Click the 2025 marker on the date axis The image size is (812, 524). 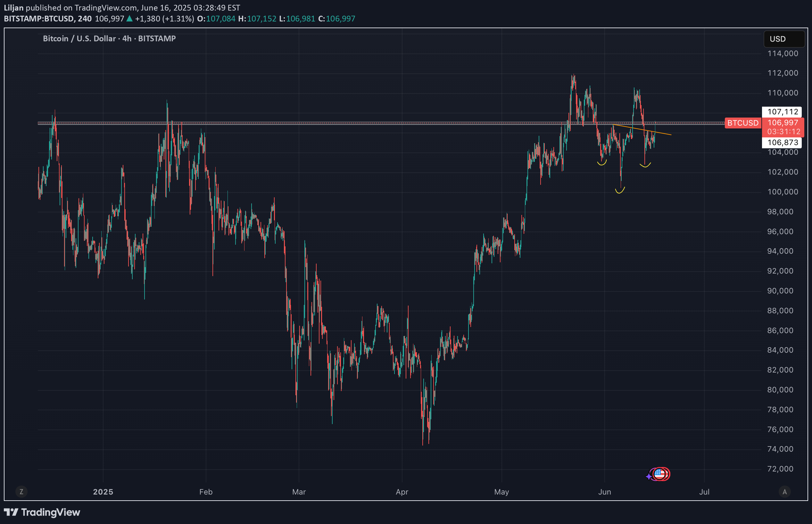tap(103, 492)
